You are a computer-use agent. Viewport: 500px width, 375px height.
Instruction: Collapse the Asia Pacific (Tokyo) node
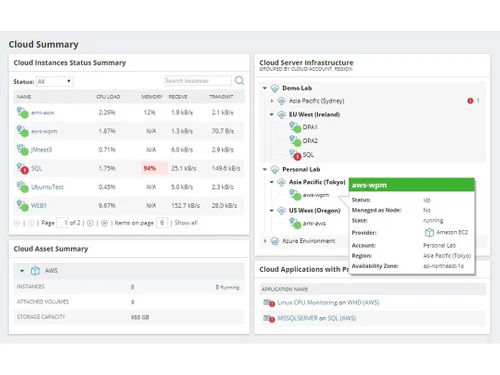[x=272, y=182]
